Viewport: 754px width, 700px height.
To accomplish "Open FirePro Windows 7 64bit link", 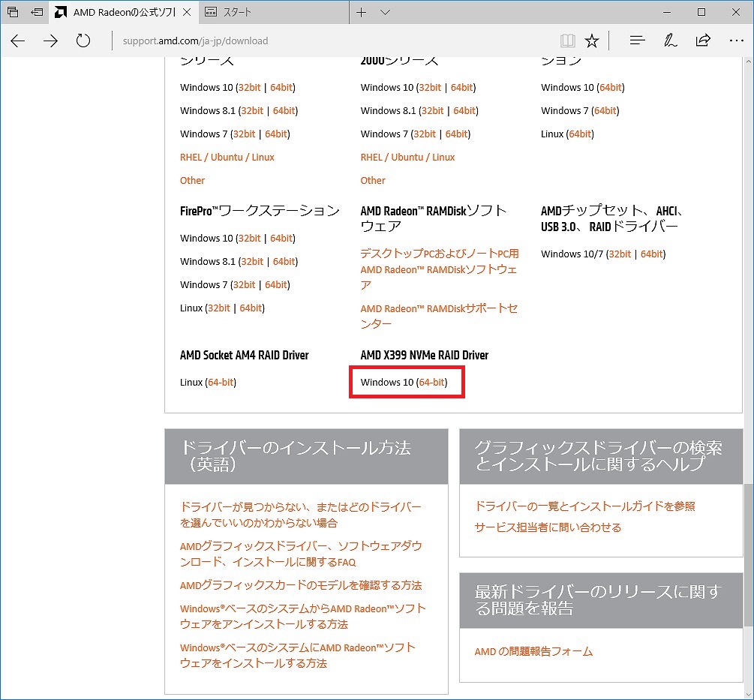I will coord(276,284).
